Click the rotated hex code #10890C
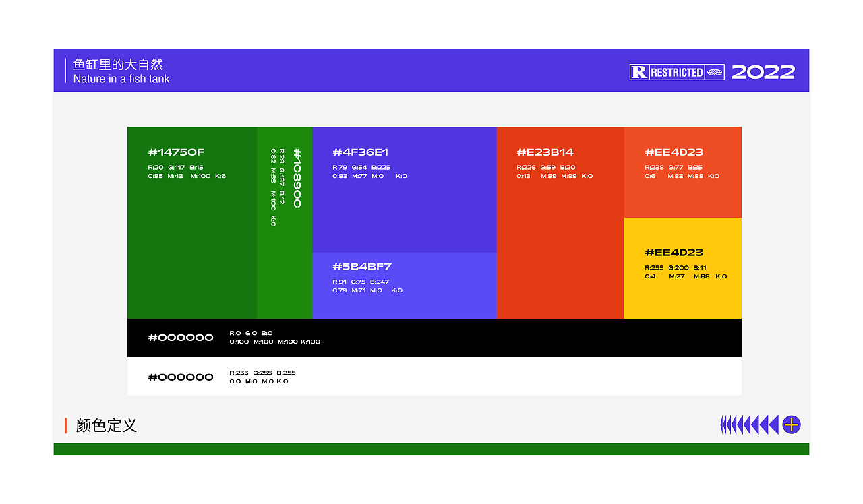863x504 pixels. (297, 178)
